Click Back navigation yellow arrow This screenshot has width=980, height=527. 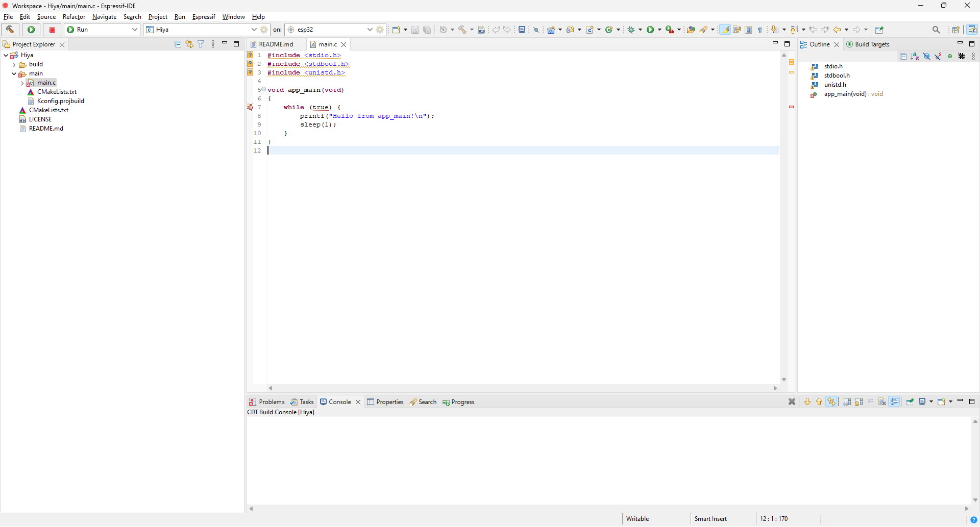click(837, 30)
